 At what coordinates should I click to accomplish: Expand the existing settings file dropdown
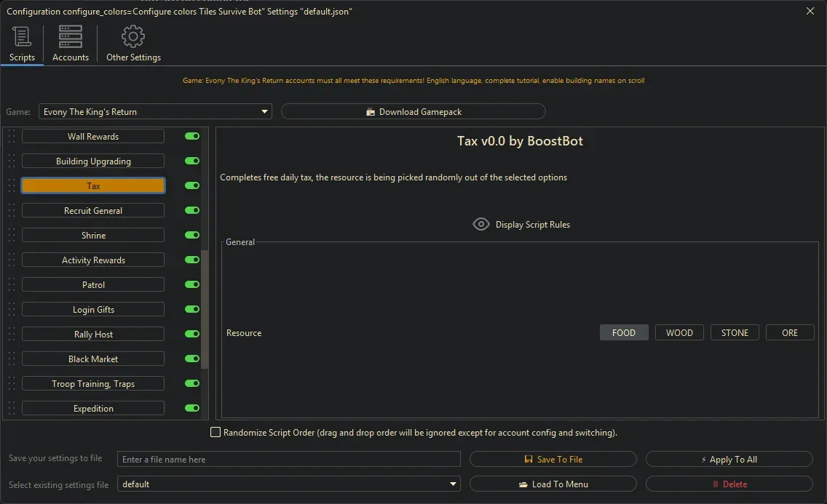coord(452,484)
